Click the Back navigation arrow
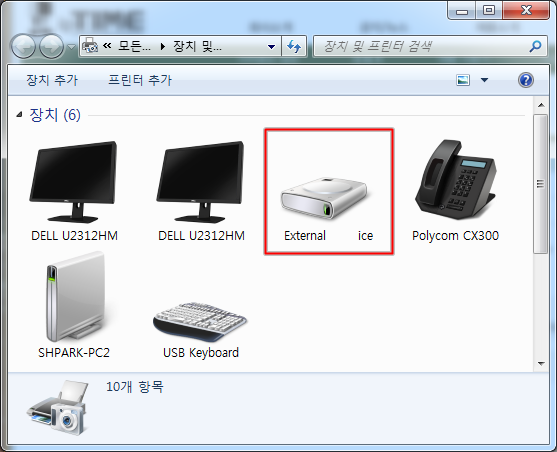This screenshot has width=557, height=452. [x=23, y=46]
